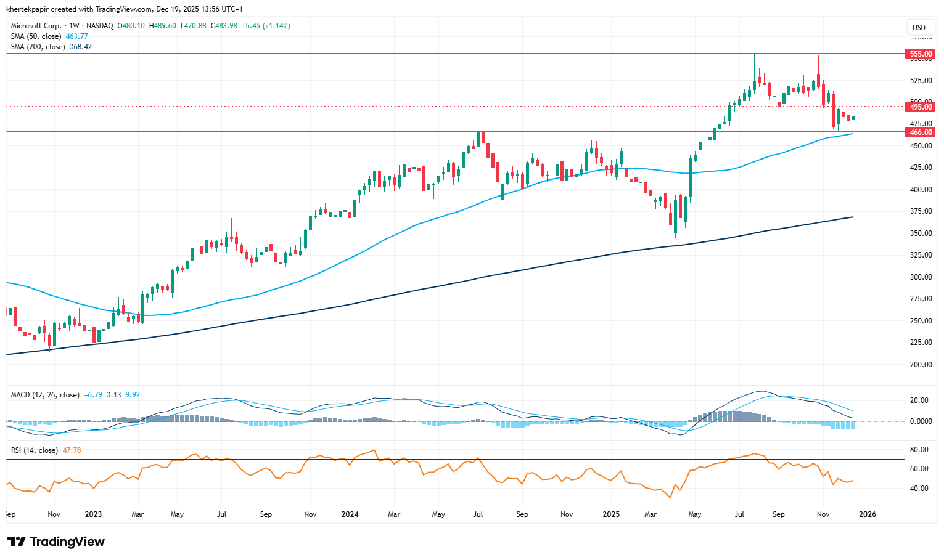Image resolution: width=944 pixels, height=560 pixels.
Task: Click the SMA (50, close) indicator legend
Action: point(36,36)
